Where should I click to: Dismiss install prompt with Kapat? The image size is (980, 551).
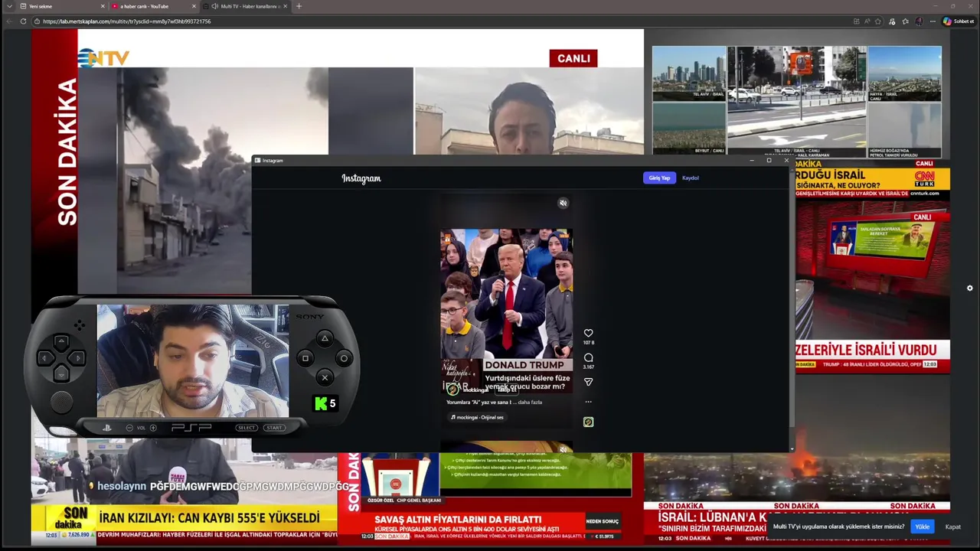click(953, 527)
